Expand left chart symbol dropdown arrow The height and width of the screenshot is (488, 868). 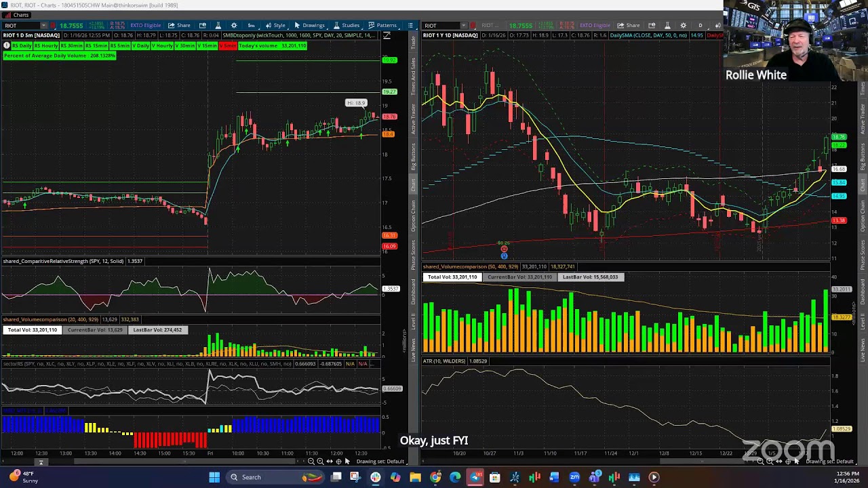[x=44, y=26]
